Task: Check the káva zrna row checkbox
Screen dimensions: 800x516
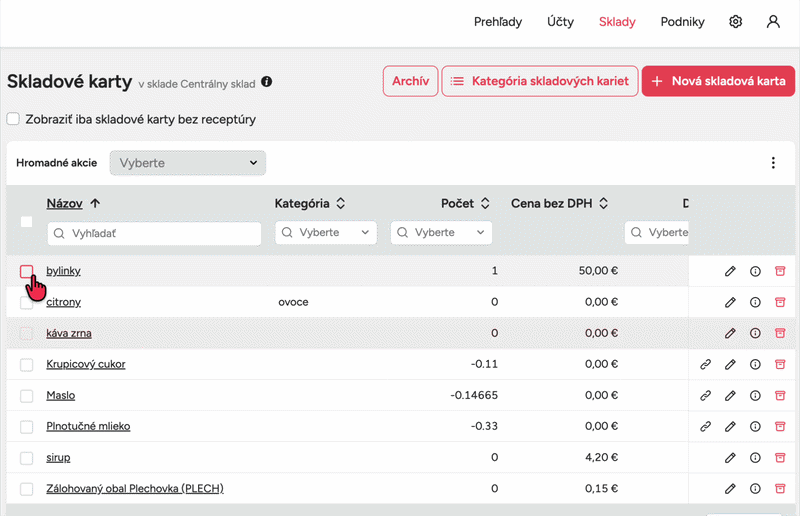Action: tap(27, 333)
